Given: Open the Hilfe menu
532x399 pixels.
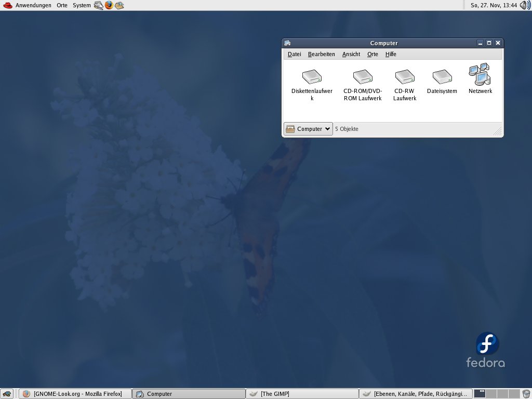Looking at the screenshot, I should tap(391, 54).
